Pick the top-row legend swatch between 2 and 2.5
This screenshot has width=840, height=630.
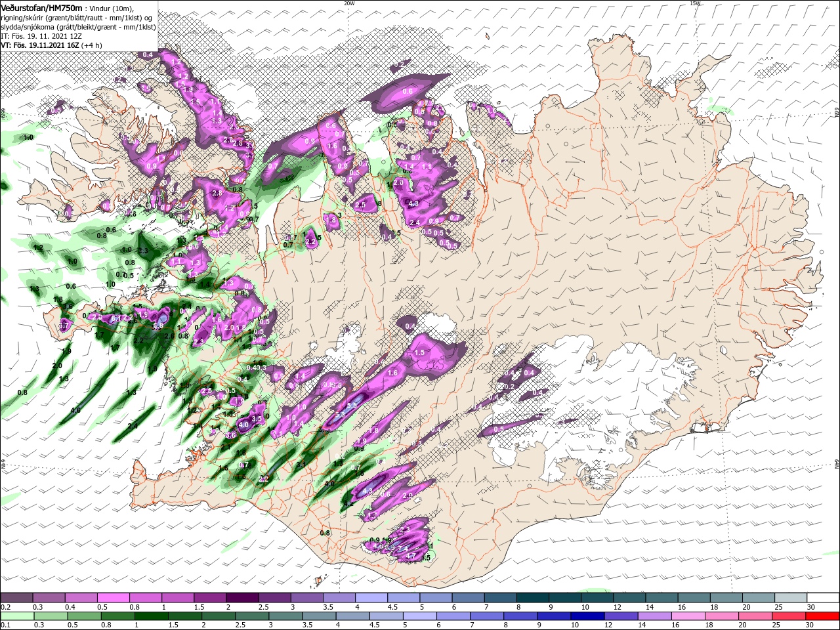(242, 598)
